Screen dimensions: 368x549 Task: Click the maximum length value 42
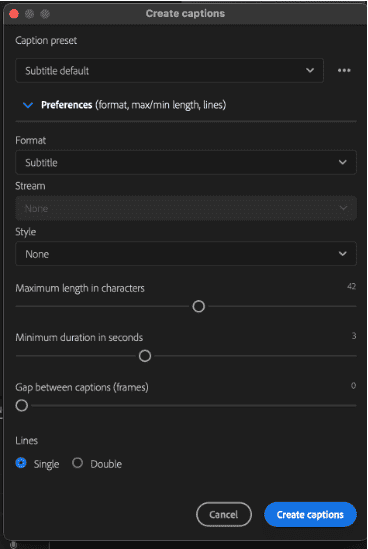(x=352, y=286)
